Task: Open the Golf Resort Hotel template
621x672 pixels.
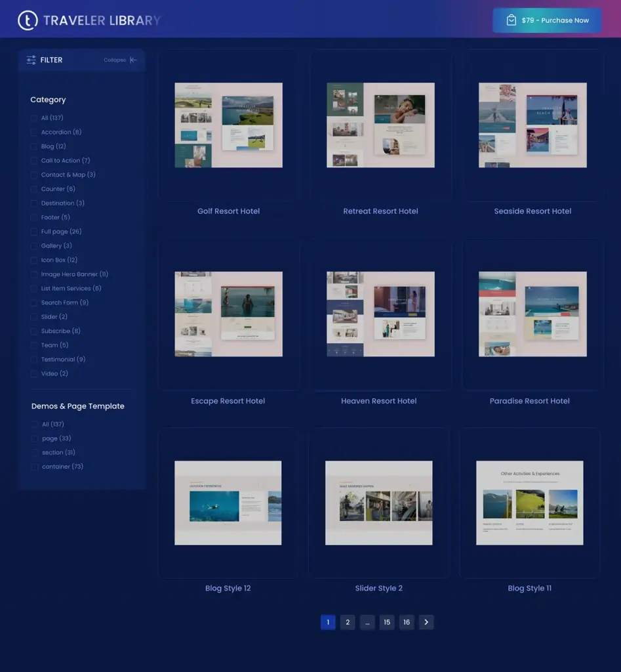Action: (228, 211)
